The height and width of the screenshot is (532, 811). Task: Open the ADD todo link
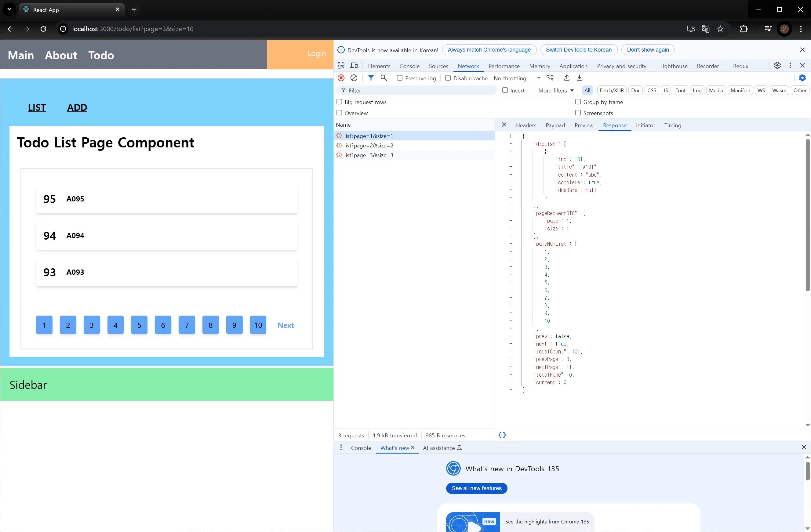coord(77,108)
